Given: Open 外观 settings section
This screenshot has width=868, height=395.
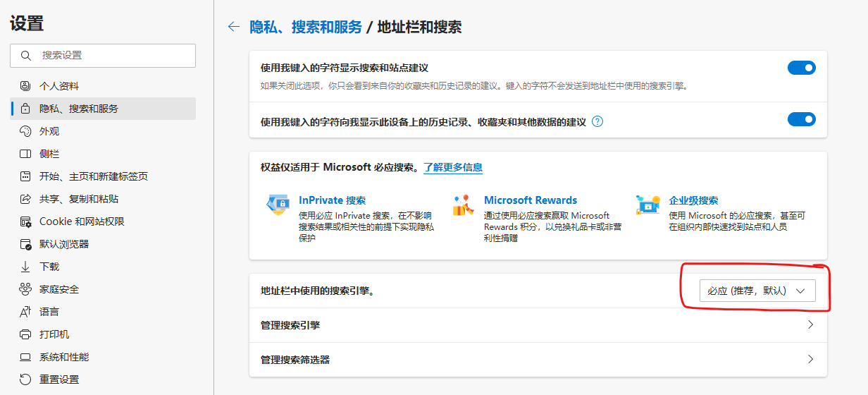Looking at the screenshot, I should [x=104, y=131].
